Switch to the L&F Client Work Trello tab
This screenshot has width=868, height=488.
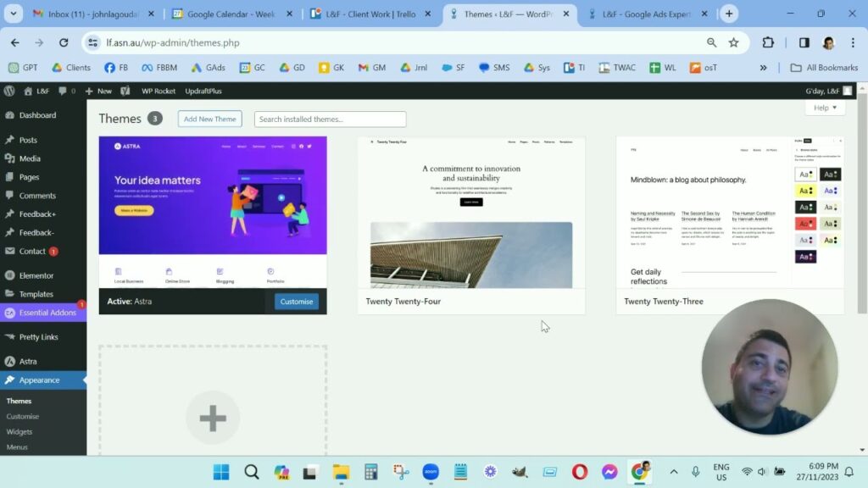pos(370,14)
